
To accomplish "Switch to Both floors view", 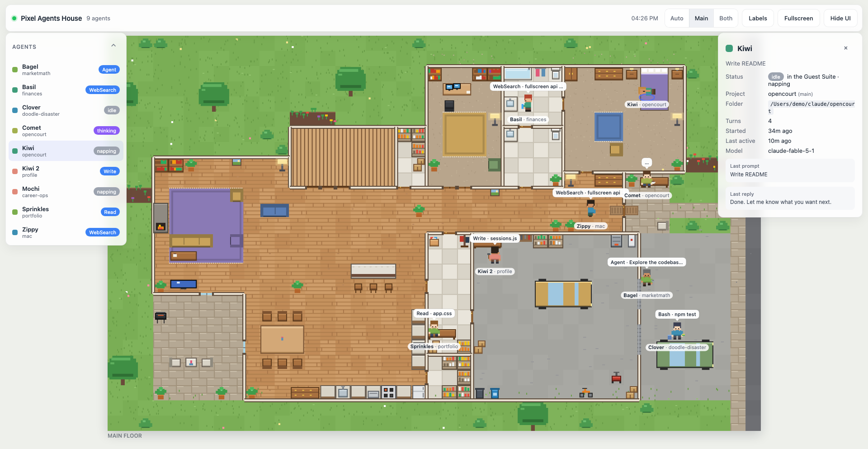I will click(726, 18).
